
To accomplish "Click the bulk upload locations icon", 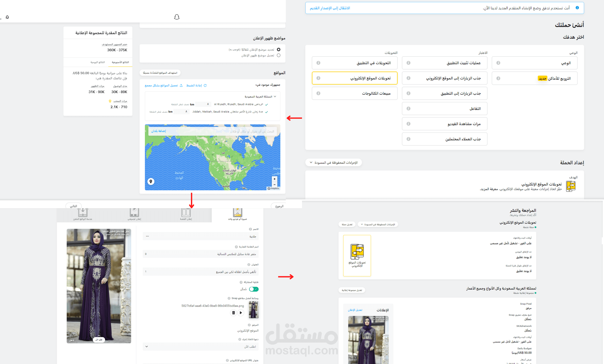I will click(181, 85).
